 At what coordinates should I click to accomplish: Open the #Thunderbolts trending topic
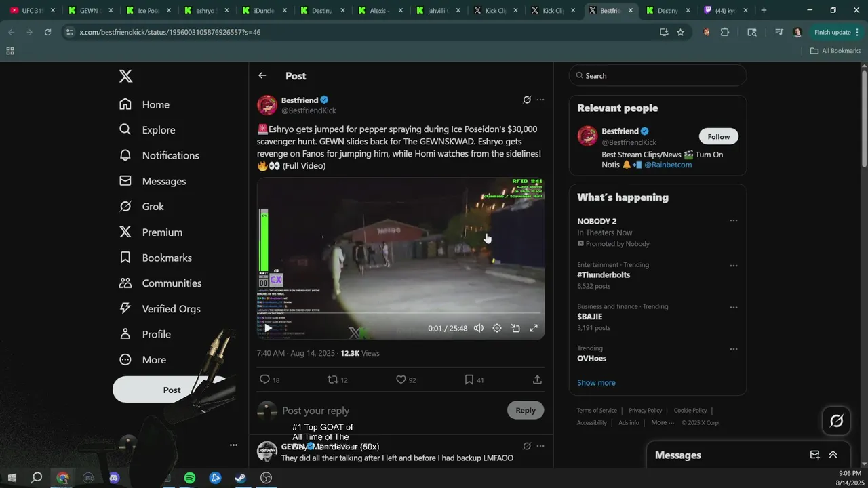pyautogui.click(x=604, y=275)
